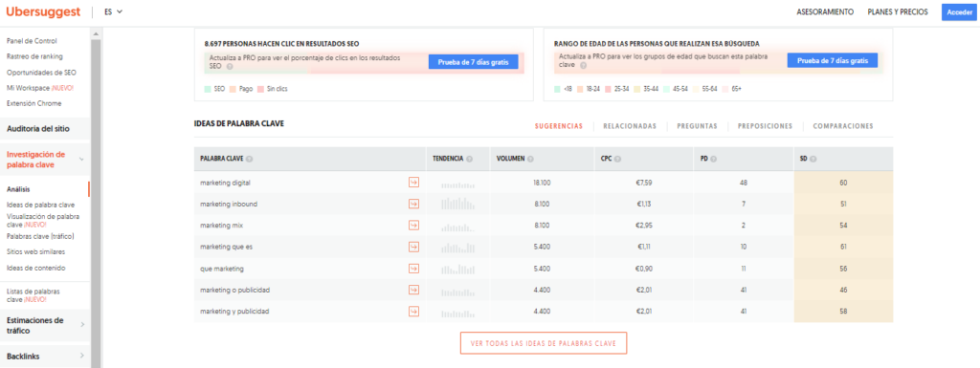980x368 pixels.
Task: Click the arrow icon for marketing mix
Action: (413, 226)
